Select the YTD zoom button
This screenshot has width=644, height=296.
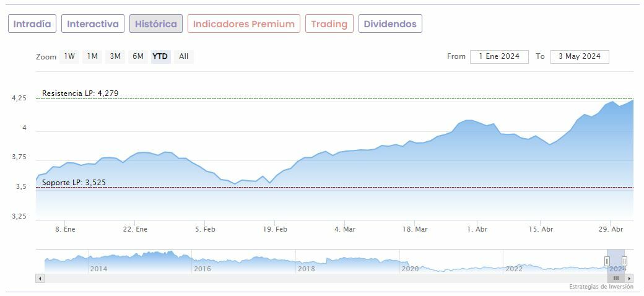pyautogui.click(x=160, y=56)
